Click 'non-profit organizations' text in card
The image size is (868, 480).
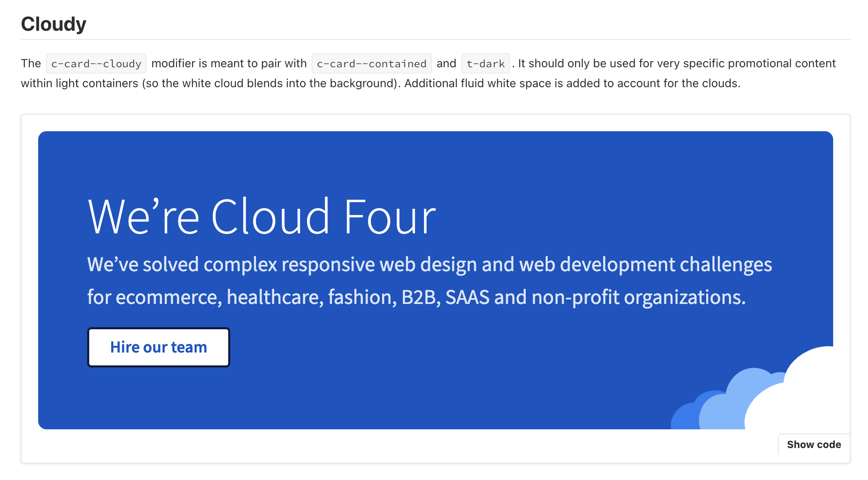point(638,297)
